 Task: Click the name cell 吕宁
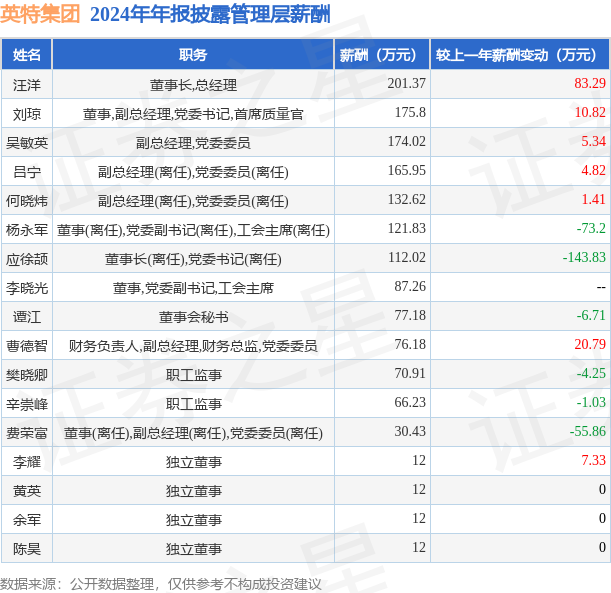(26, 172)
